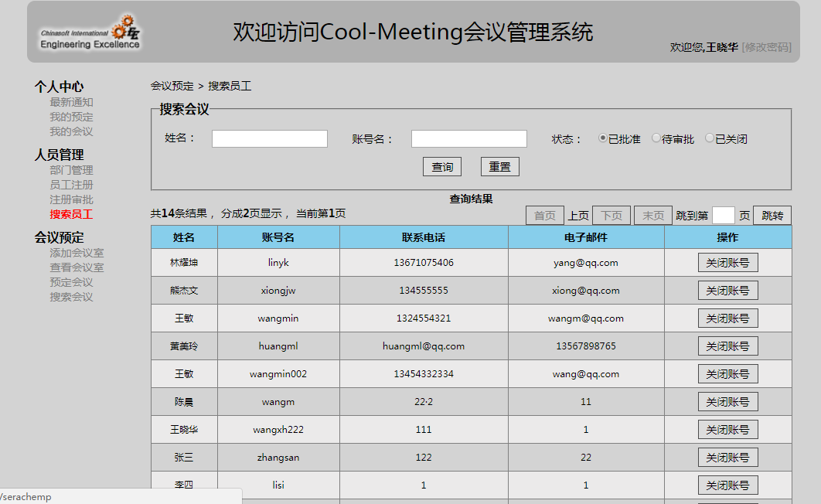Open the 修改密码 link
Viewport: 821px width, 504px height.
click(767, 47)
